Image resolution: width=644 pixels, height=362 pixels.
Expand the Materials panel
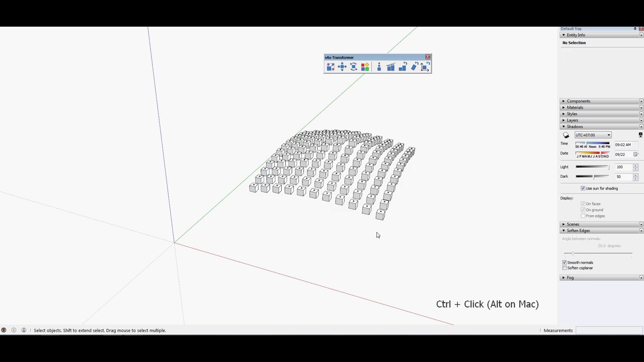[563, 108]
